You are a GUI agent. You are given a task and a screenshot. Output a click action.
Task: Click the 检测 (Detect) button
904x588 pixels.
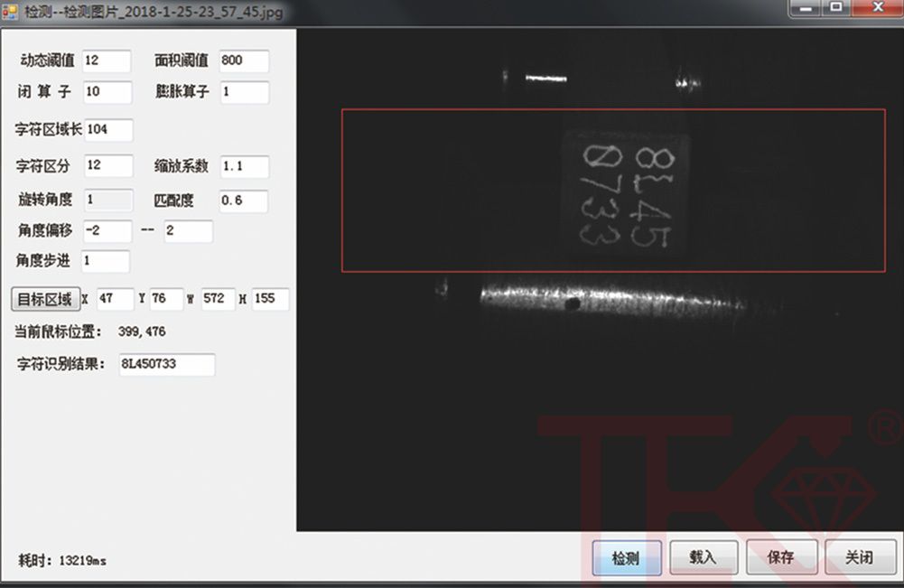tap(626, 557)
